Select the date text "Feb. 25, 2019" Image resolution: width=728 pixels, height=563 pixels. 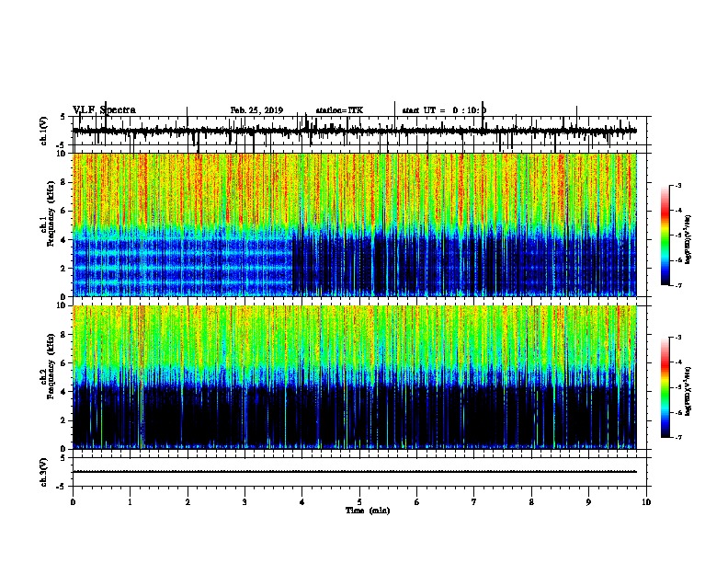coord(256,110)
